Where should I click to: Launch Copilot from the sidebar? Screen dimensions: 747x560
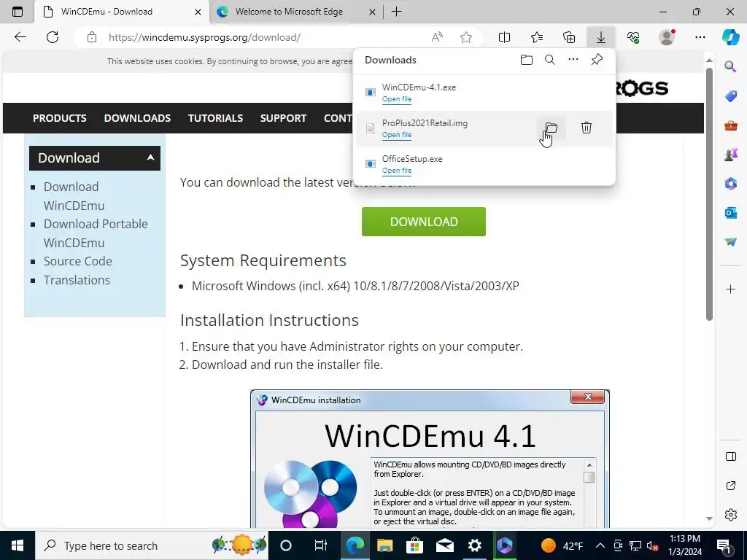[x=730, y=36]
